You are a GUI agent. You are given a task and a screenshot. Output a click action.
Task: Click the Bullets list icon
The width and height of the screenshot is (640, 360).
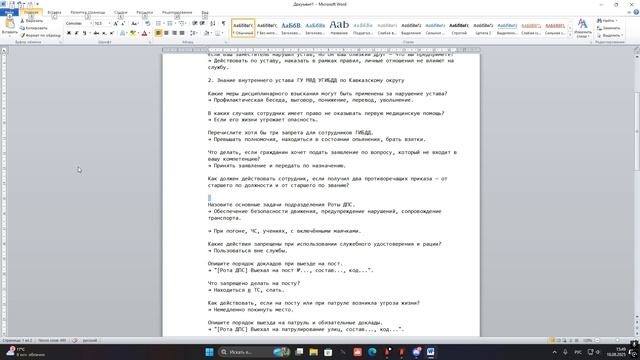(159, 24)
